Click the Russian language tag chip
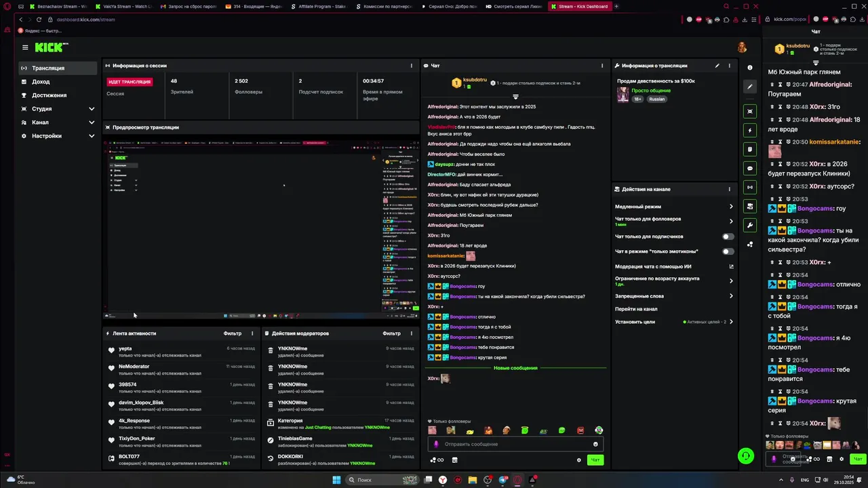 [656, 99]
